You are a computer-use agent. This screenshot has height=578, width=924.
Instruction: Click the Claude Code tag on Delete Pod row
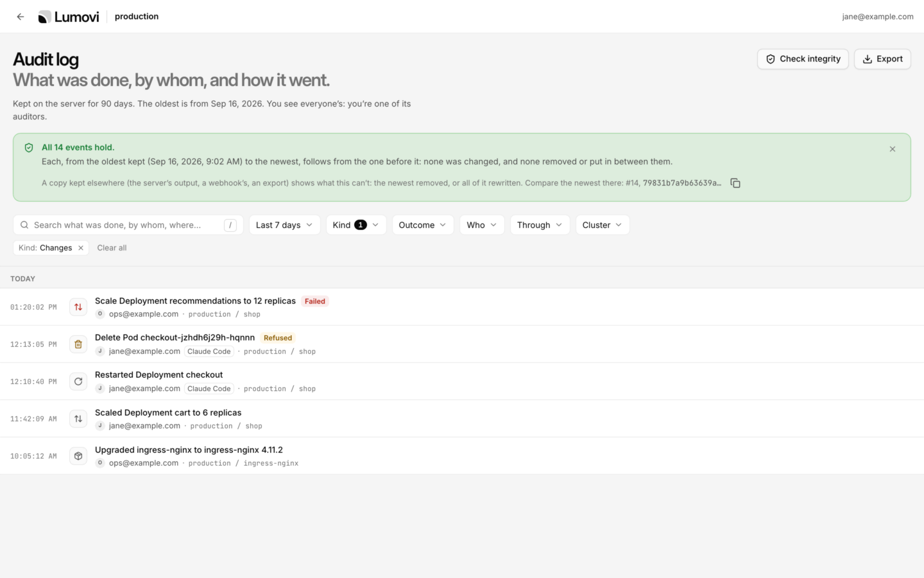point(209,351)
